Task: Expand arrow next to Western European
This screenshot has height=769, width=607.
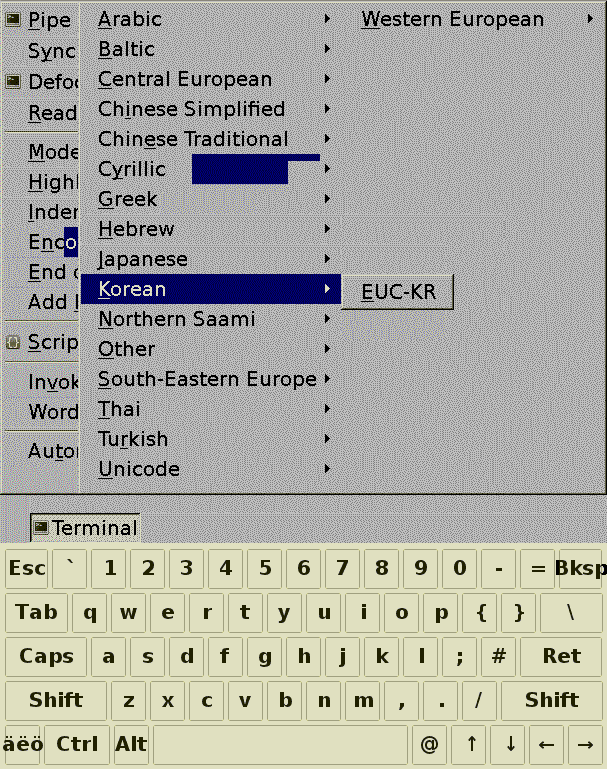Action: coord(590,19)
